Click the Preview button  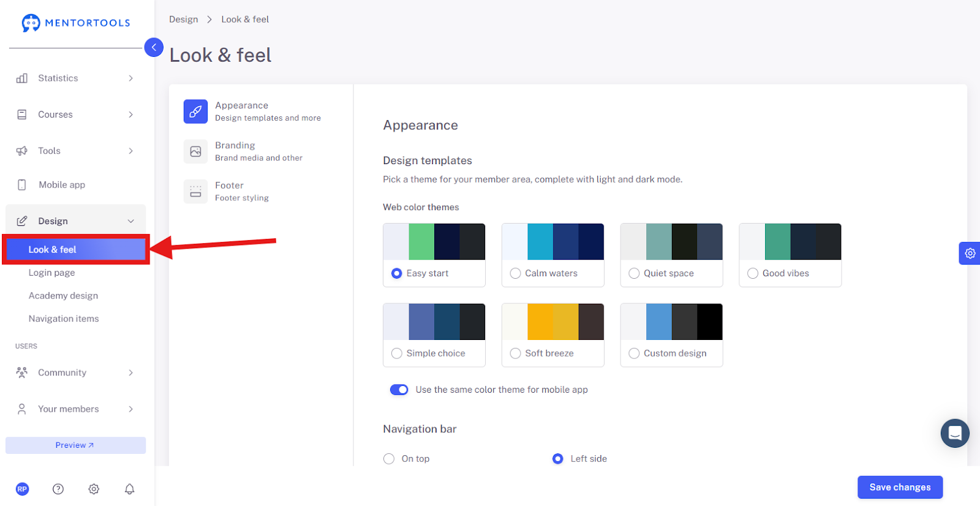click(x=76, y=445)
